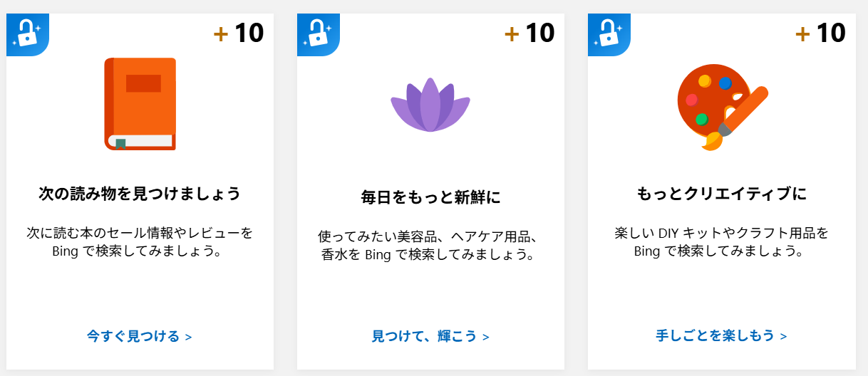
Task: Click the +10 points on the book card
Action: (239, 33)
